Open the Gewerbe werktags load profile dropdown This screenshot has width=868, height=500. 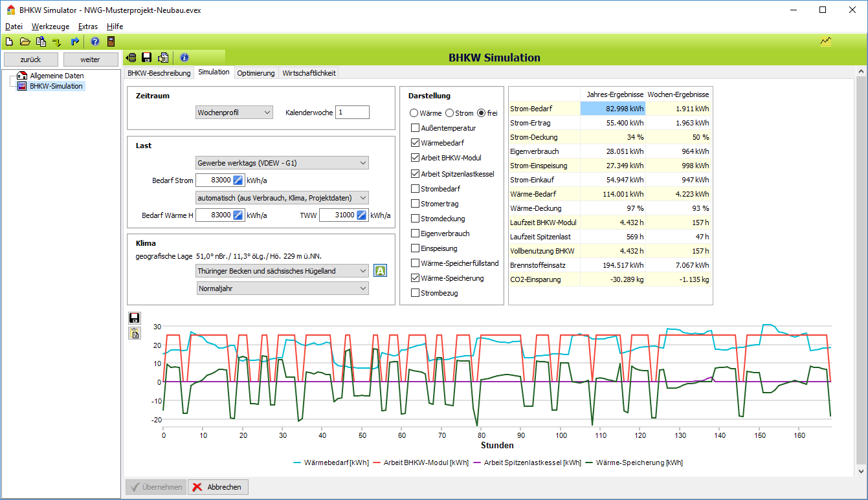pyautogui.click(x=282, y=163)
